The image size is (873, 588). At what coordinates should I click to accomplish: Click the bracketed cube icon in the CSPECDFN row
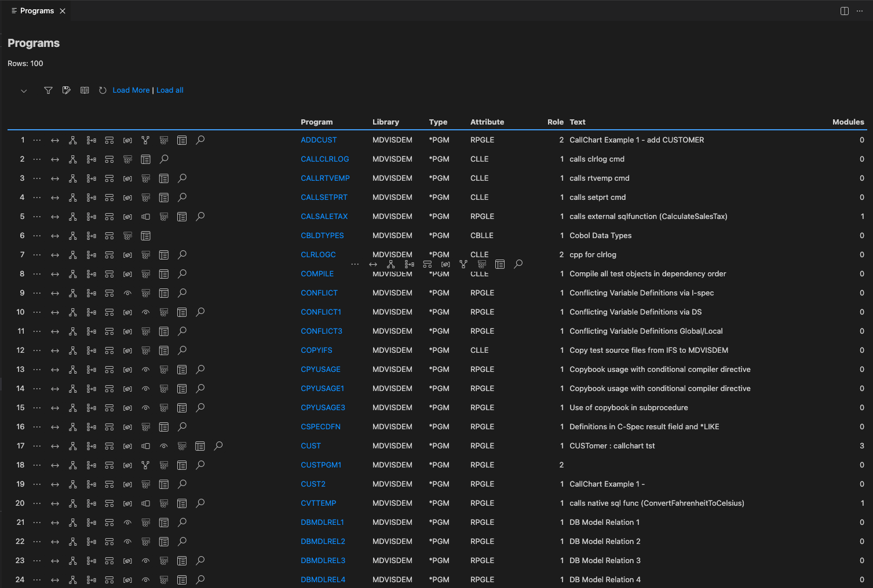tap(127, 427)
